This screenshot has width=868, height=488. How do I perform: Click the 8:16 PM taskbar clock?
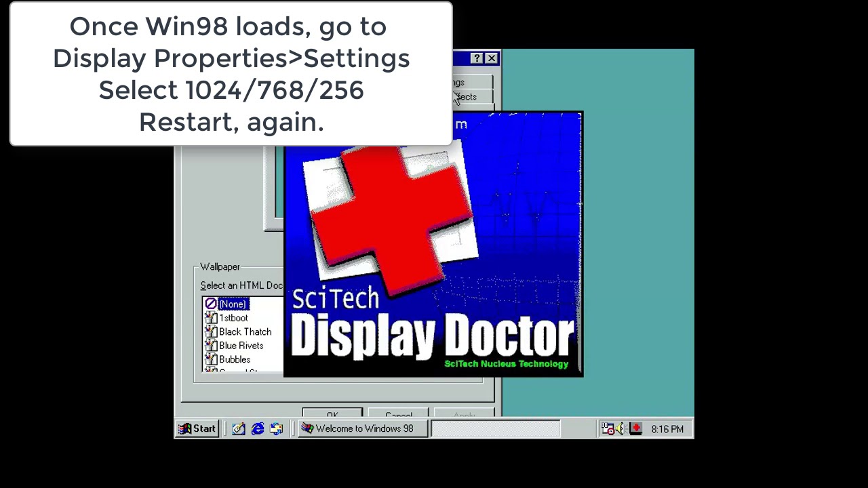coord(667,429)
